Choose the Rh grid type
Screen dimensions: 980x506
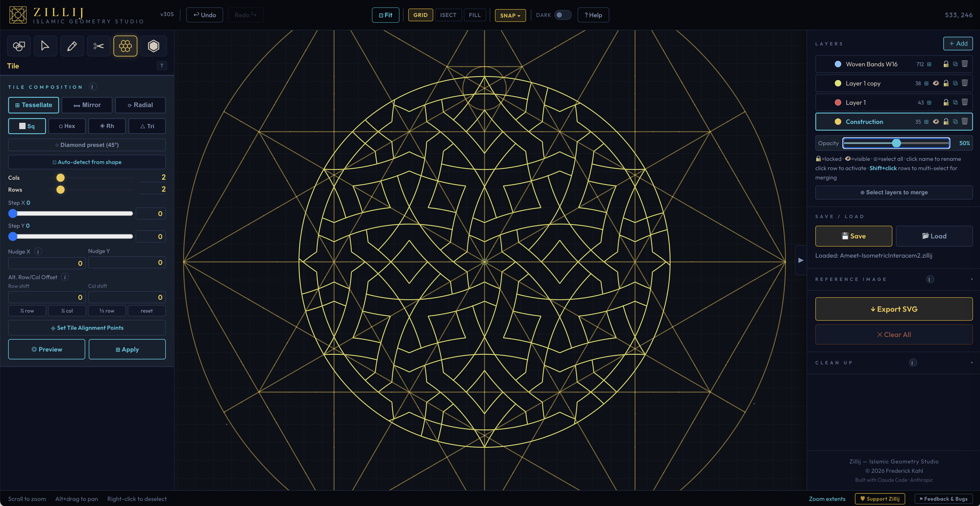[107, 126]
